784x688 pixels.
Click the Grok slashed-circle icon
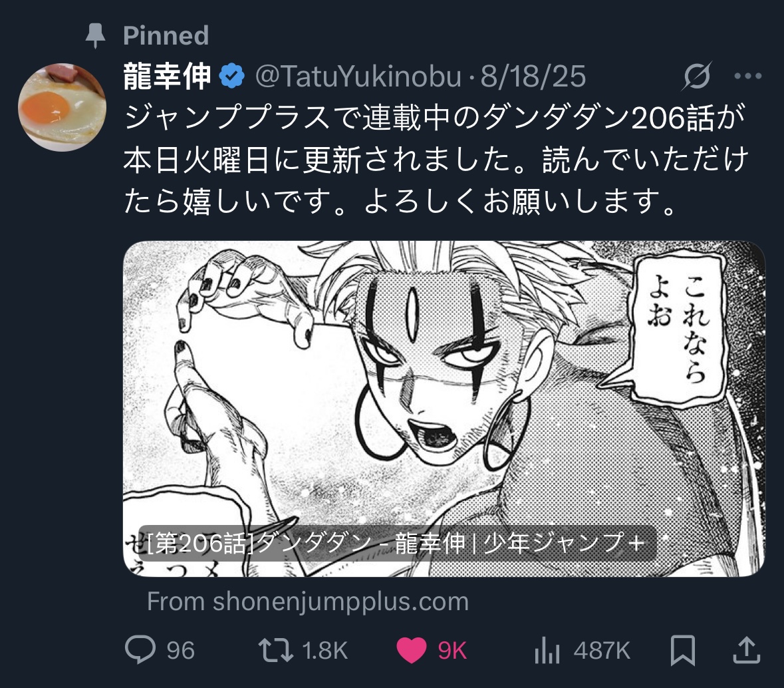696,76
